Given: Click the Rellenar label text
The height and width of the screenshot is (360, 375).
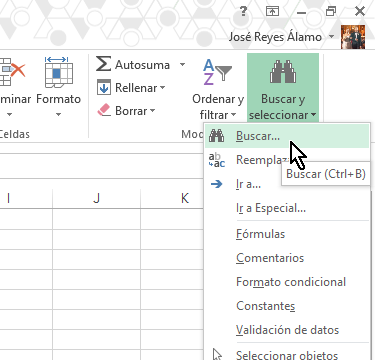Looking at the screenshot, I should click(x=136, y=88).
